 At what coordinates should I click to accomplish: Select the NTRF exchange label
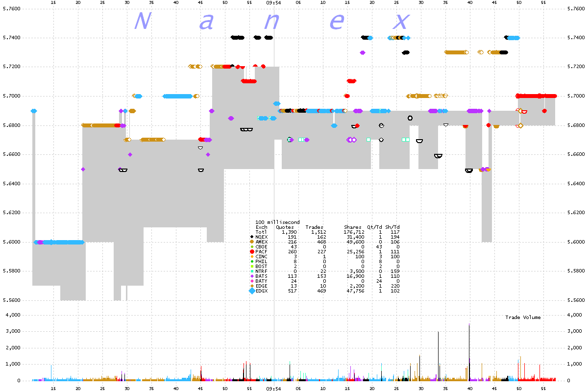coord(262,271)
